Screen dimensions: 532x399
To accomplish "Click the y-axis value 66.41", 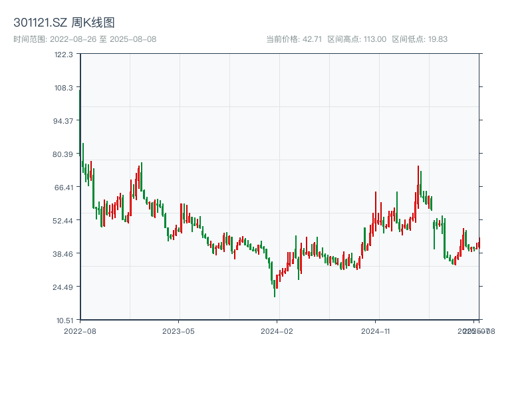I will coord(64,188).
